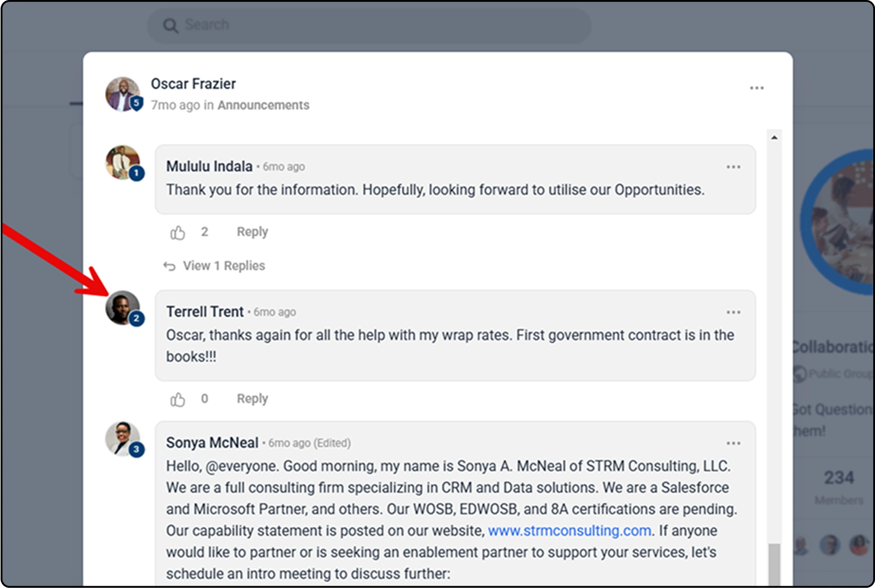
Task: Click the 234 Members count in background
Action: click(x=839, y=487)
